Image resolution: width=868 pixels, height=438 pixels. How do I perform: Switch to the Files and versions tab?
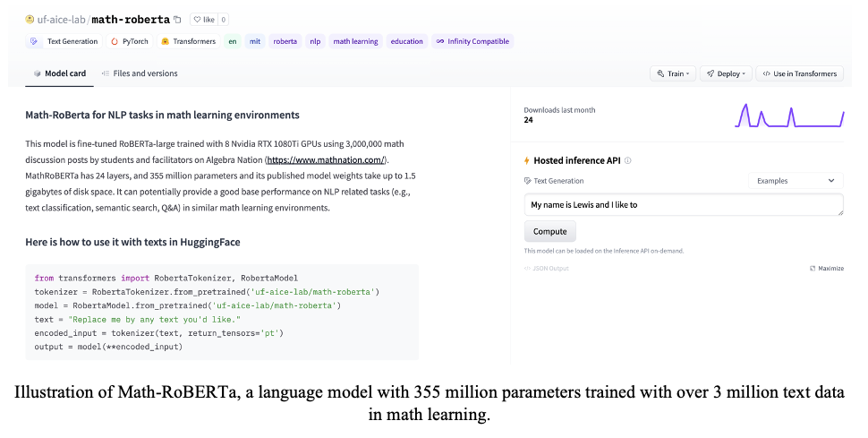(140, 73)
